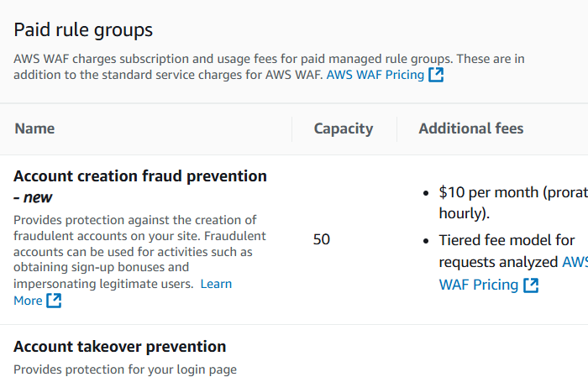The height and width of the screenshot is (377, 588).
Task: Click the external link icon after Learn More
Action: (54, 300)
